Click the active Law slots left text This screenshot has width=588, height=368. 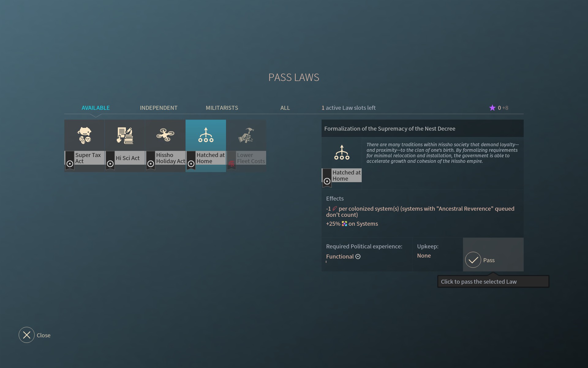349,108
